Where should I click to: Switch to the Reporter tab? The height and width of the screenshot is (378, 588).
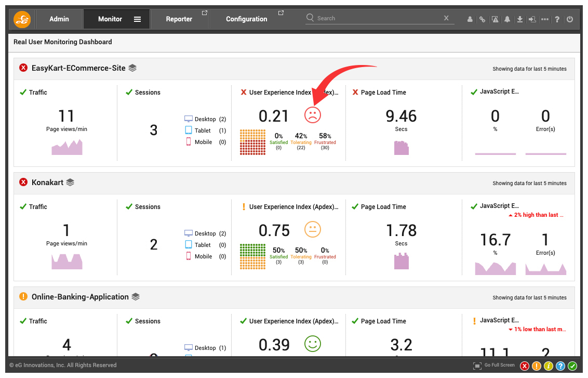tap(179, 19)
